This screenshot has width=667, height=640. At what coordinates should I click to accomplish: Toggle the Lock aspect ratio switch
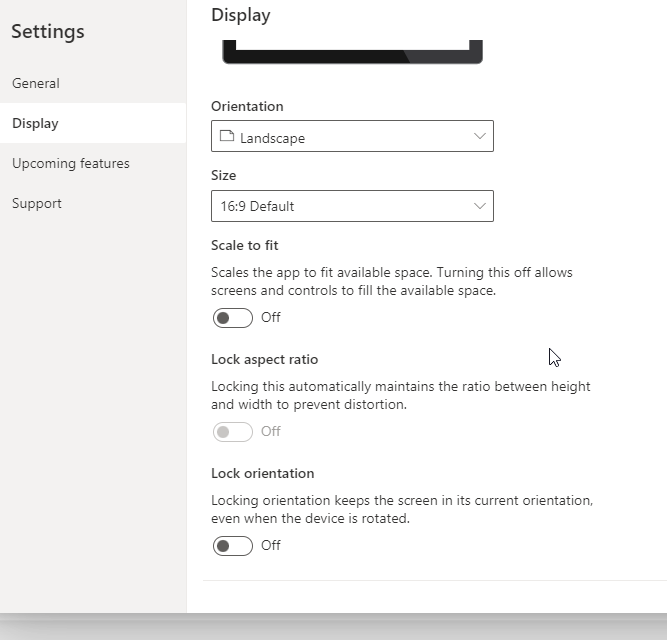pyautogui.click(x=233, y=432)
